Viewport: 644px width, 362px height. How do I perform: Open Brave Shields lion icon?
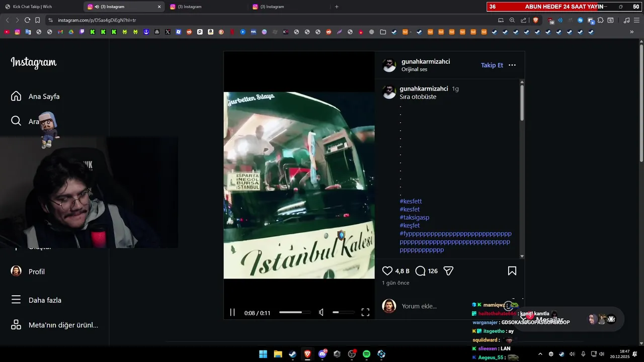pyautogui.click(x=535, y=20)
